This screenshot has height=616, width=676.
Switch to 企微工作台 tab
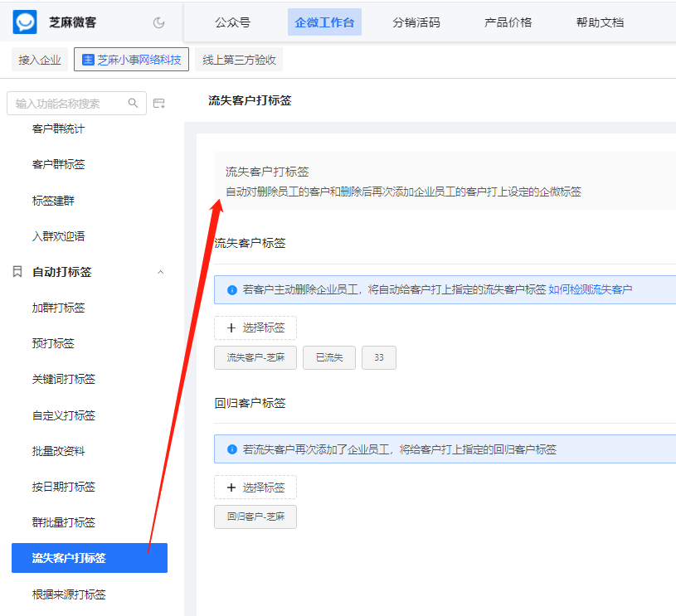point(324,22)
